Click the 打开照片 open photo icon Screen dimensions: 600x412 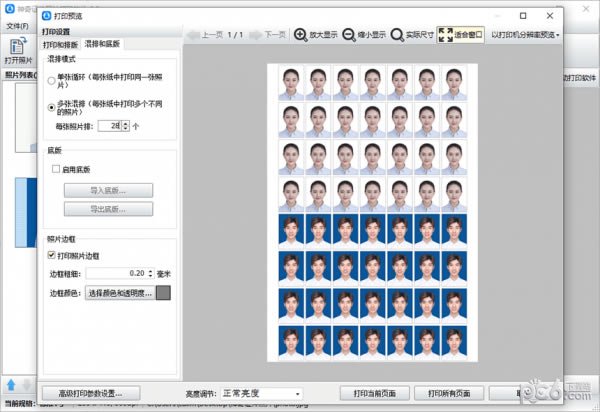pyautogui.click(x=18, y=46)
